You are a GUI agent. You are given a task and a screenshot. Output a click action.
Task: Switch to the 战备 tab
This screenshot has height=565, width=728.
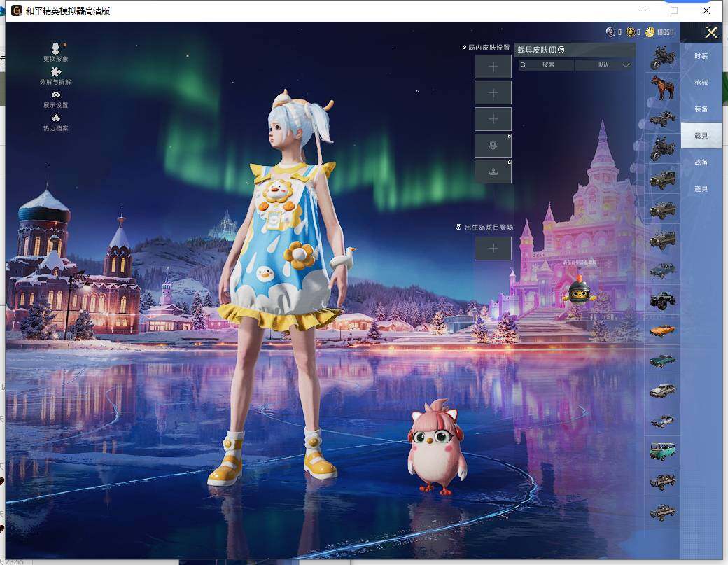coord(701,162)
